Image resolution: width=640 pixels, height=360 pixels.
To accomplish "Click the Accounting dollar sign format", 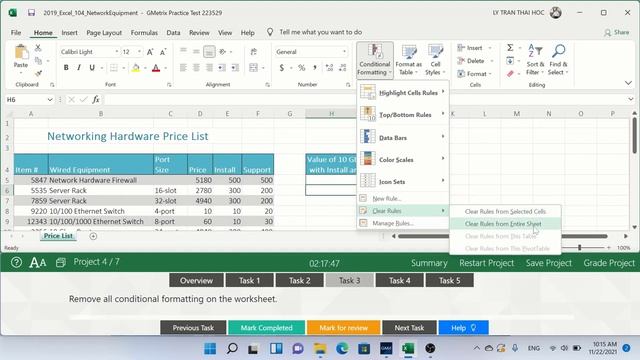I will coord(282,68).
